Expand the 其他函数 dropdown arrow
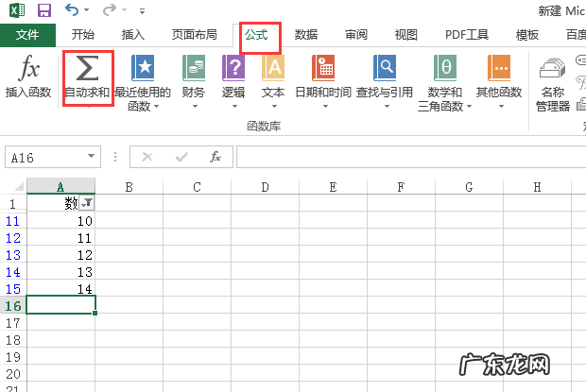586x392 pixels. [x=501, y=107]
